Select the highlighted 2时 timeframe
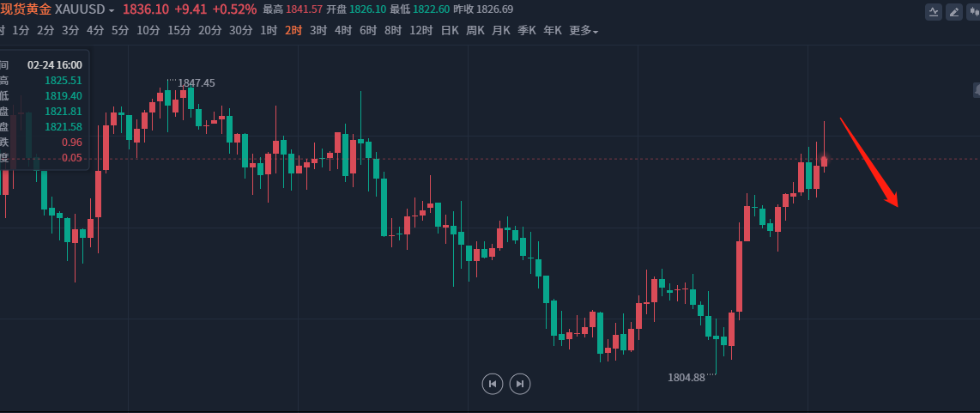The height and width of the screenshot is (413, 980). tap(293, 30)
